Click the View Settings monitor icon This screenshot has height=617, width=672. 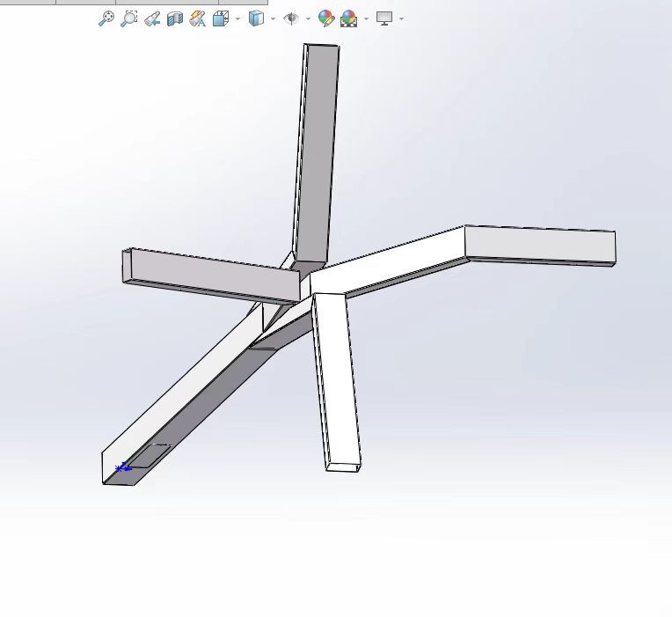384,18
